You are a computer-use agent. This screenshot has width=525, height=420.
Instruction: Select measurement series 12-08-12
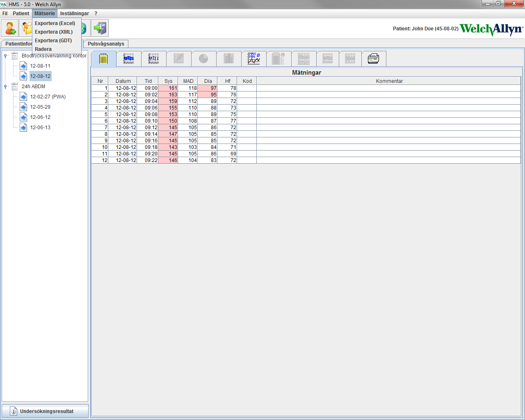coord(40,76)
